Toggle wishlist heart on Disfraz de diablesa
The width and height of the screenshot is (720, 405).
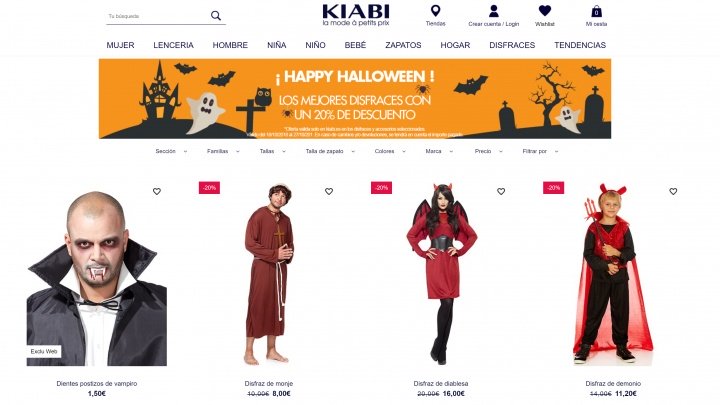click(x=501, y=191)
